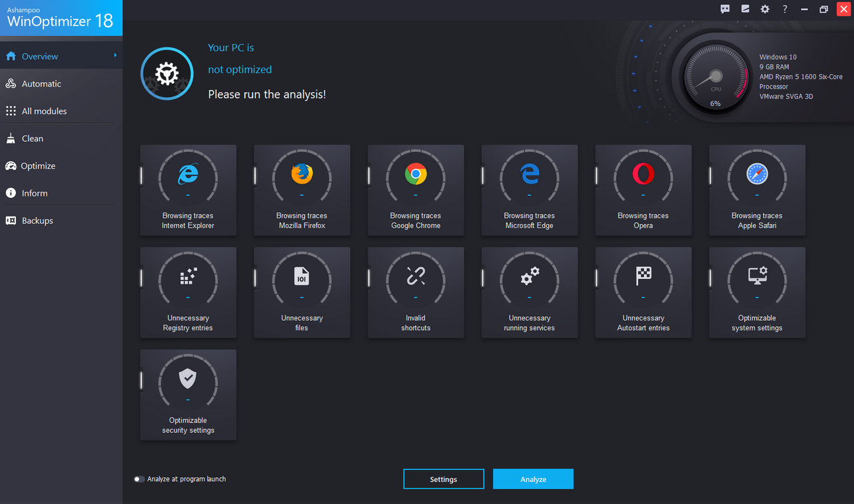Toggle the Optimizable system settings side switch
This screenshot has height=504, width=854.
(x=710, y=278)
